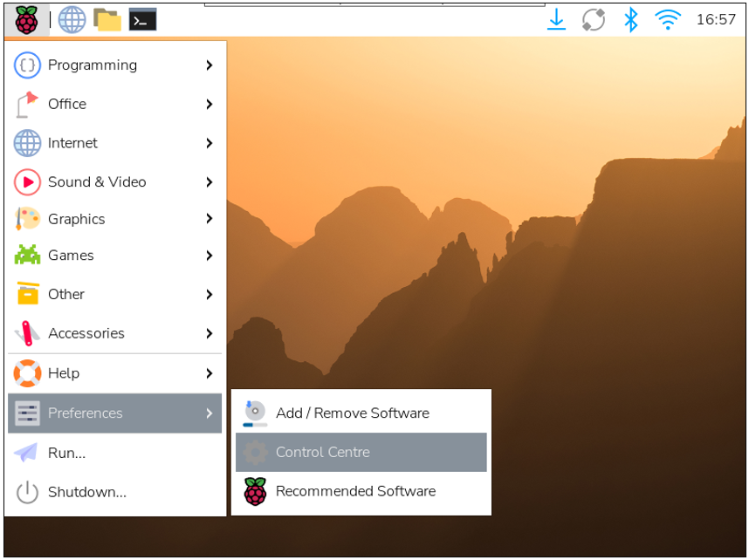Open the Programming menu entry

(114, 65)
